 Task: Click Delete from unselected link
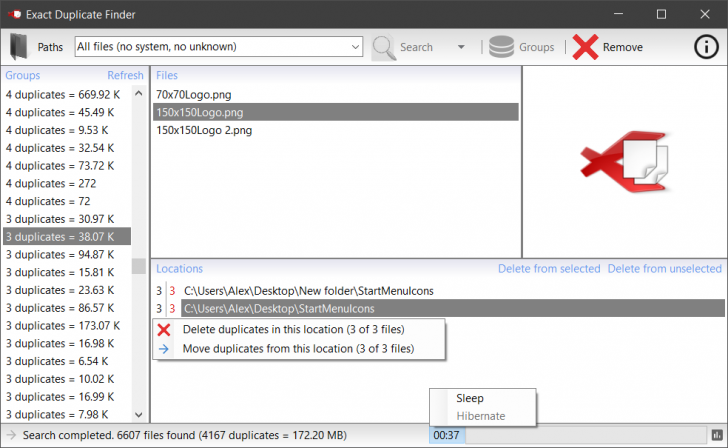click(x=664, y=269)
